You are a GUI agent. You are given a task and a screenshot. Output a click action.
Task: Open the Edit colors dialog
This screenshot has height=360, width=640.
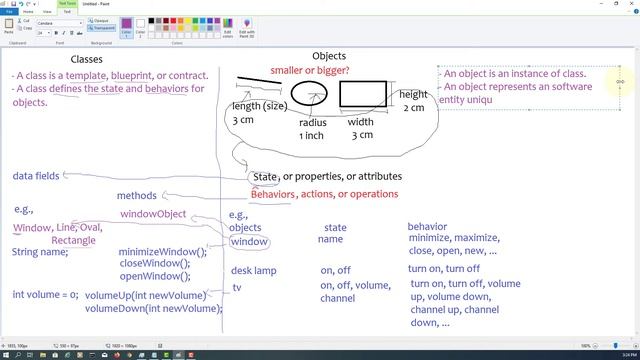click(x=228, y=28)
